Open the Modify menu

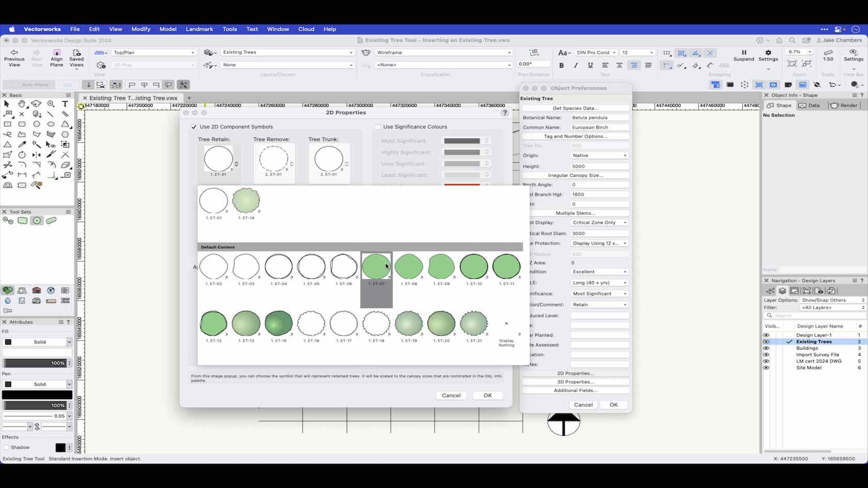[141, 29]
